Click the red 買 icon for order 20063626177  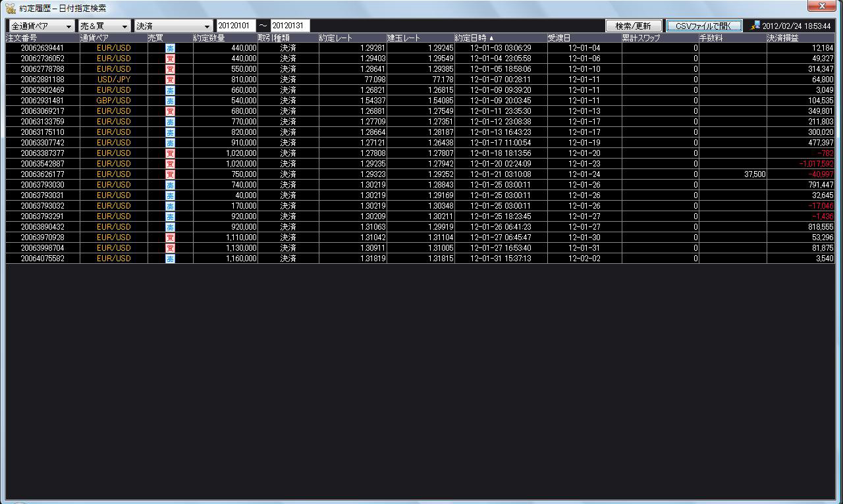170,174
